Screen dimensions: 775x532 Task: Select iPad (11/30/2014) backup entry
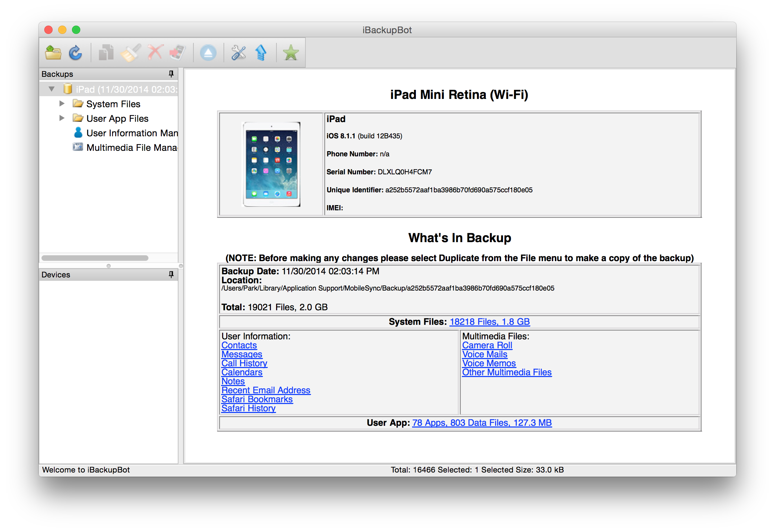109,89
